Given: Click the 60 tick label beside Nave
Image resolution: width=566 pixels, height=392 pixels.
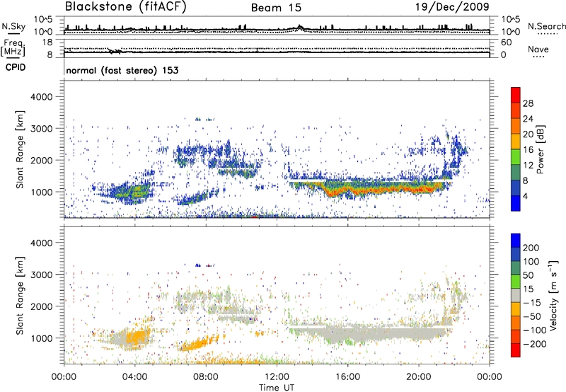Looking at the screenshot, I should point(507,42).
